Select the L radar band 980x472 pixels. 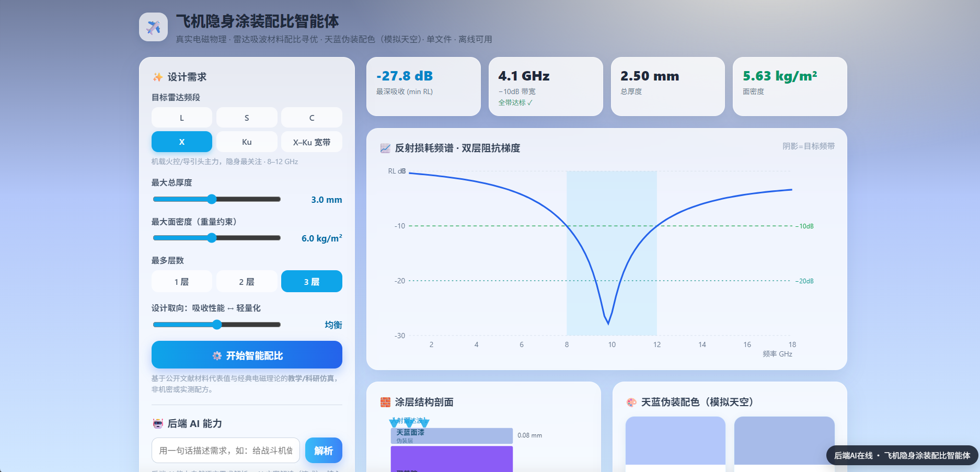click(182, 118)
